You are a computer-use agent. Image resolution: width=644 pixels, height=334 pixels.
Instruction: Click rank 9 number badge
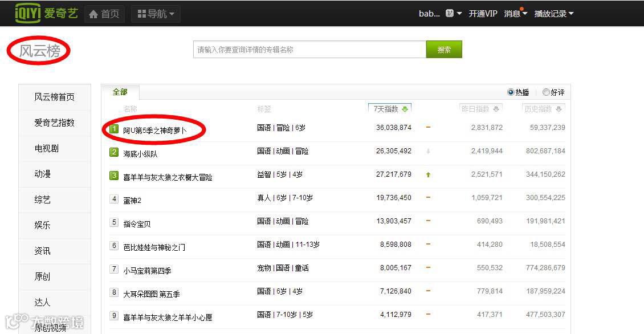coord(114,316)
